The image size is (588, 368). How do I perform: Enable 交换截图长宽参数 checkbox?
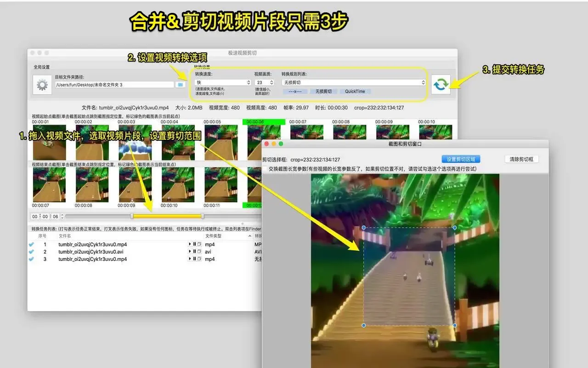tap(265, 169)
